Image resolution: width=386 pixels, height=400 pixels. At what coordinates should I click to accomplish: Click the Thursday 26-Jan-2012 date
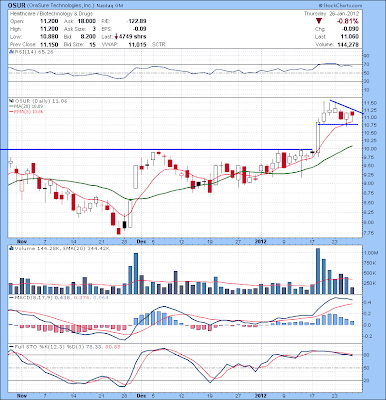tap(331, 14)
